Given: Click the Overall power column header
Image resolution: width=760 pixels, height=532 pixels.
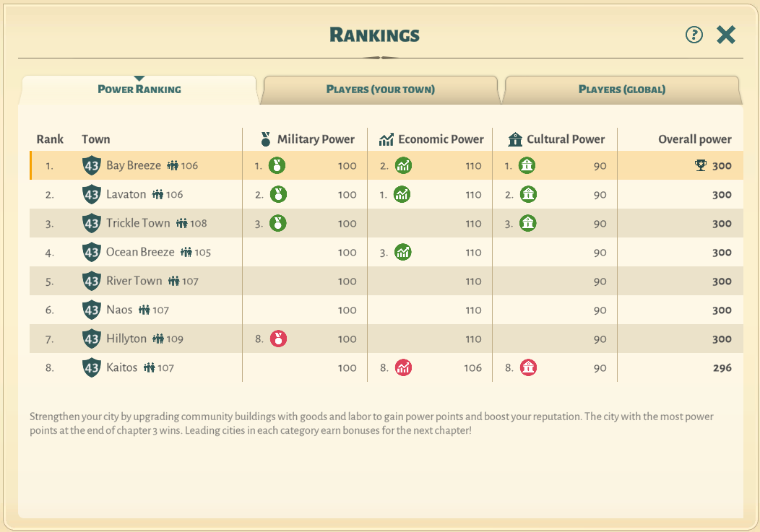Looking at the screenshot, I should pos(694,139).
